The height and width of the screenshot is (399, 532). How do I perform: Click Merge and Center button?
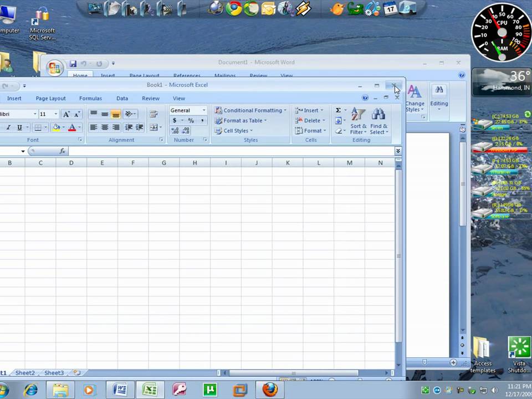point(154,127)
